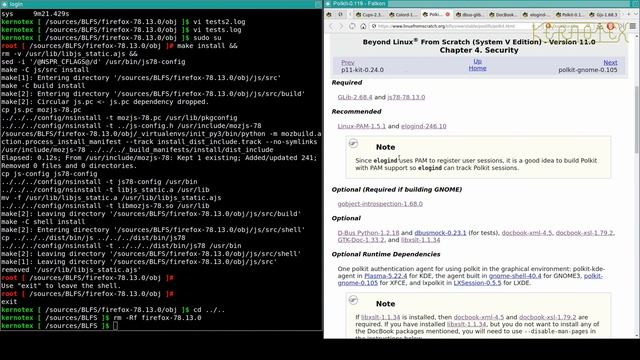Open the GLib-2.68.4 link
Image resolution: width=640 pixels, height=360 pixels.
click(x=355, y=97)
